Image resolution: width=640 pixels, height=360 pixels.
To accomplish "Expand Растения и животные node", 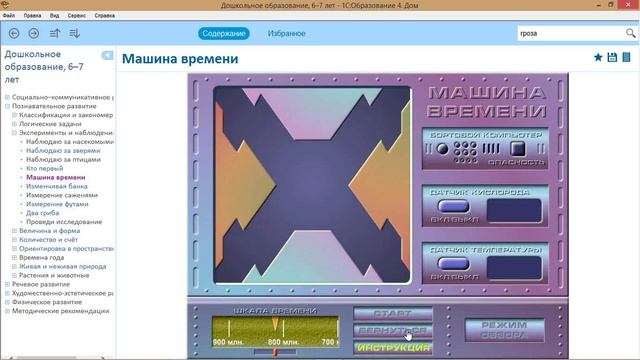I will point(14,276).
